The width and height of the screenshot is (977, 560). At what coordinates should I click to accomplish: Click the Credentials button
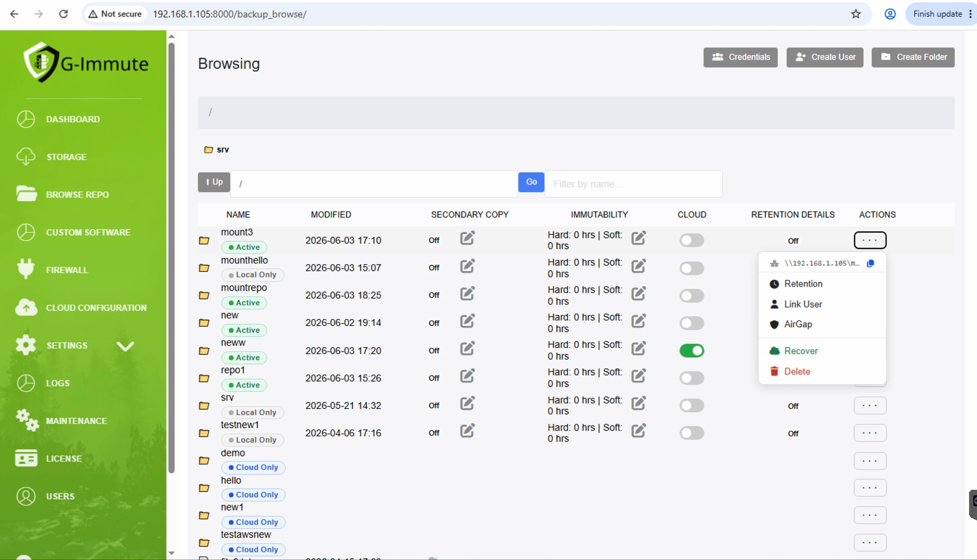click(740, 57)
